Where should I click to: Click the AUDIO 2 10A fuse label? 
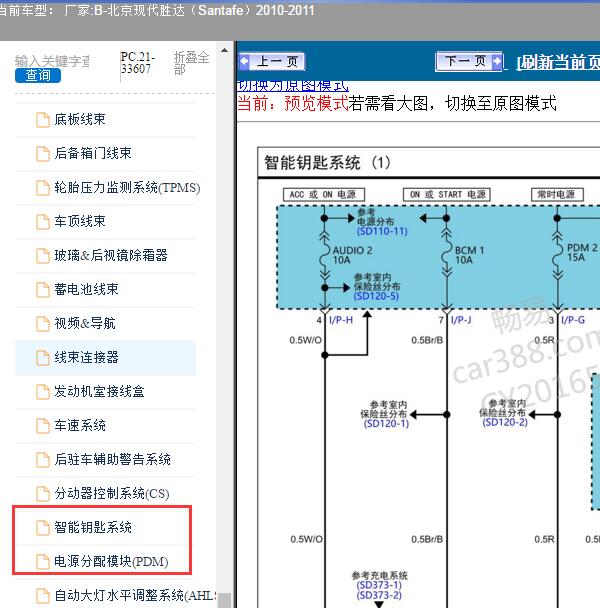[x=352, y=255]
